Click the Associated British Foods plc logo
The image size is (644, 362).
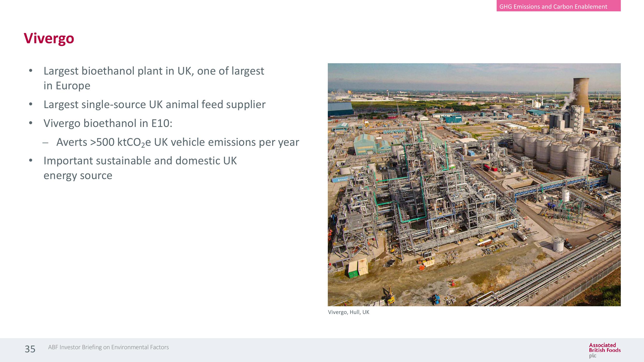[x=604, y=350]
